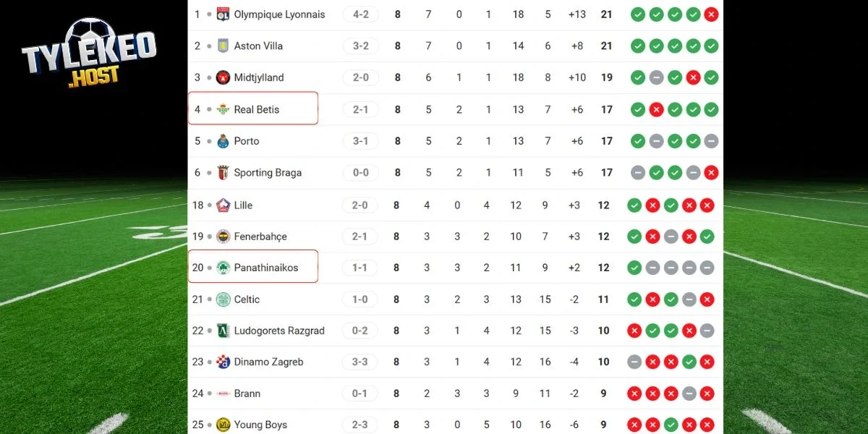Open the Brann 0-1 score result
Viewport: 868px width, 434px height.
(359, 393)
